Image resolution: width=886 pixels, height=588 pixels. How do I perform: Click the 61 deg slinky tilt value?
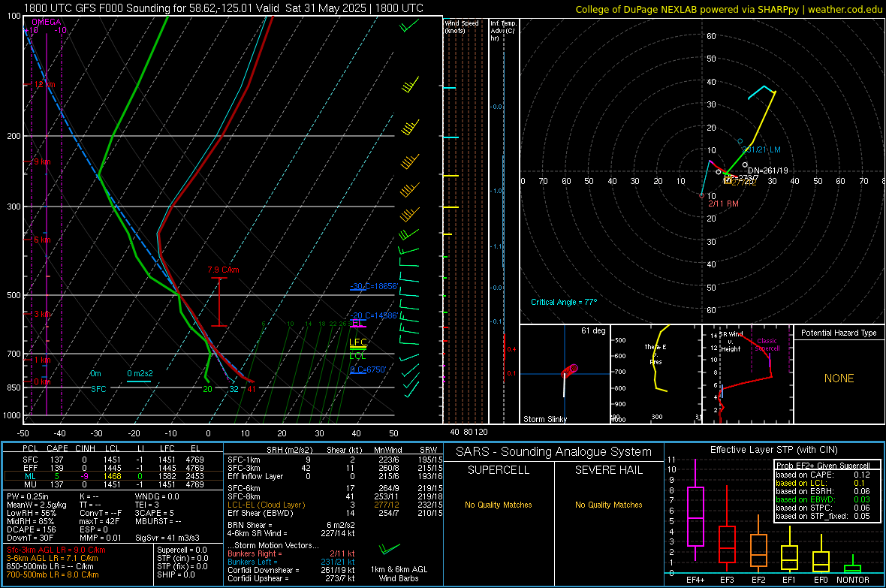tap(593, 330)
